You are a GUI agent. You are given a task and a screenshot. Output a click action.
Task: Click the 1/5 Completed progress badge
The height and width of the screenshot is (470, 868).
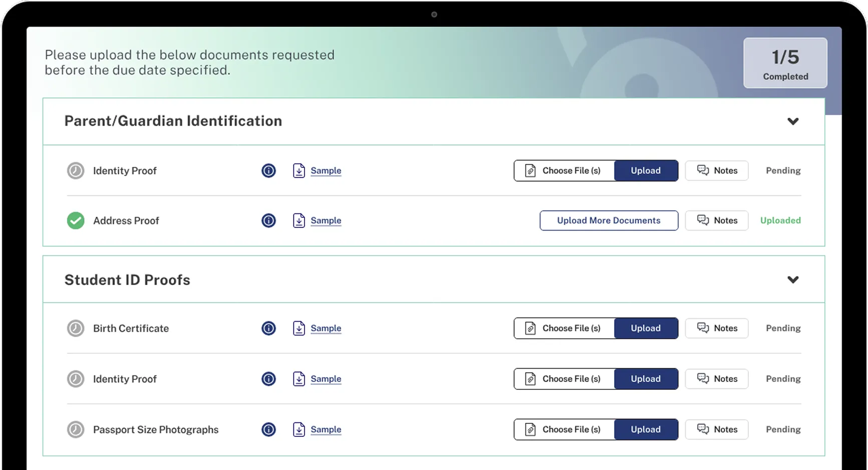pyautogui.click(x=785, y=64)
